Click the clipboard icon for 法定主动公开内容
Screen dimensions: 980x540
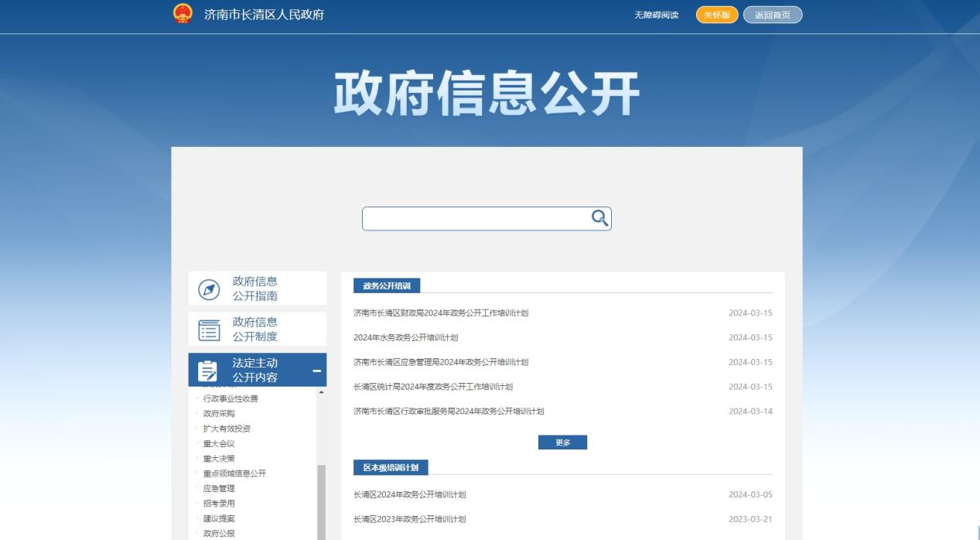pyautogui.click(x=208, y=371)
